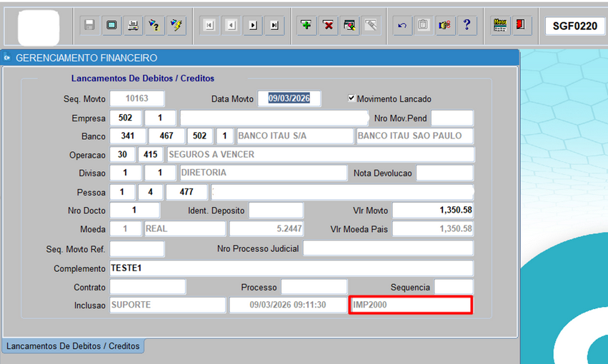Switch to Lancamentos De Debitos / Creditos tab
The width and height of the screenshot is (608, 364).
point(73,346)
